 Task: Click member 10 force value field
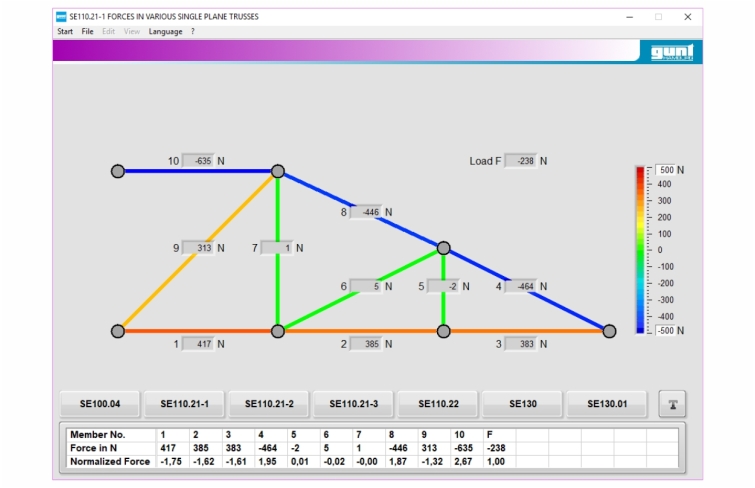point(198,161)
